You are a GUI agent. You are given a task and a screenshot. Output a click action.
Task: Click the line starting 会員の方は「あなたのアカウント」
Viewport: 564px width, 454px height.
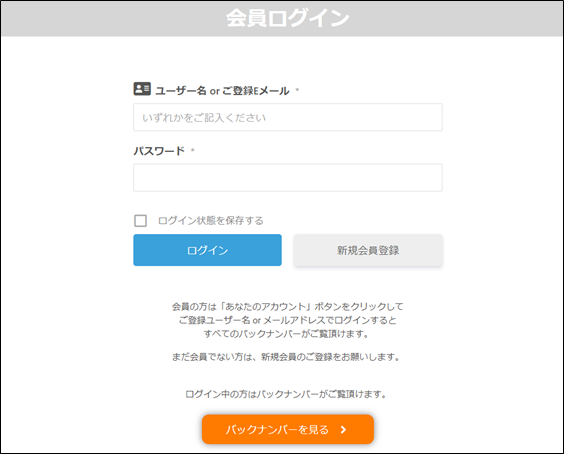[287, 307]
